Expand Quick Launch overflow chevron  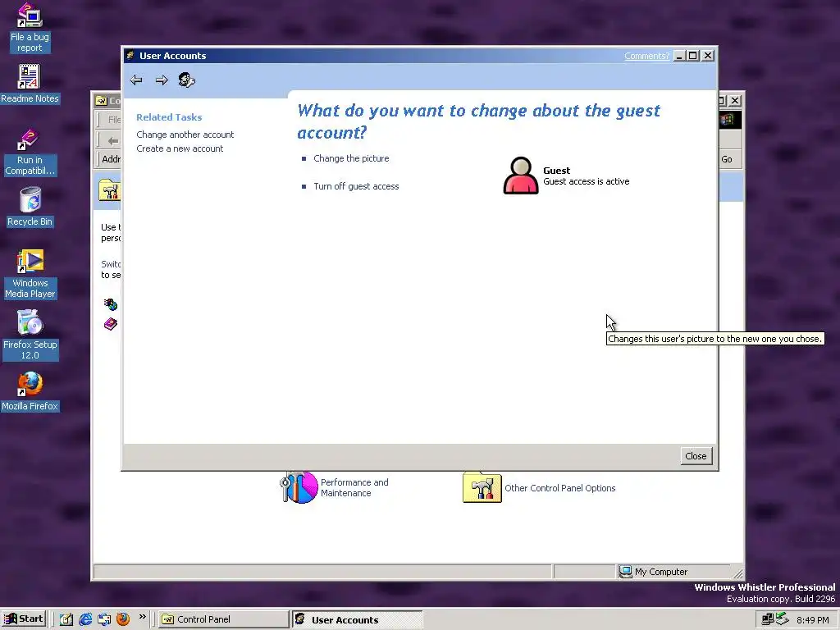pos(143,617)
